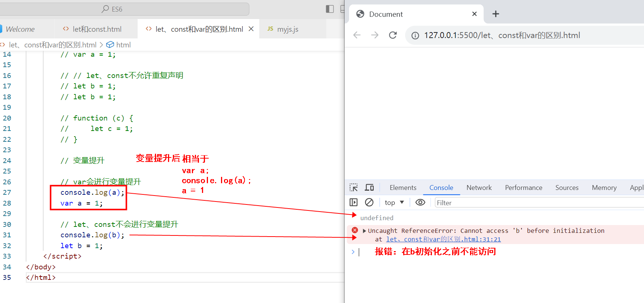Click the // 变量提升 comment line

[83, 161]
